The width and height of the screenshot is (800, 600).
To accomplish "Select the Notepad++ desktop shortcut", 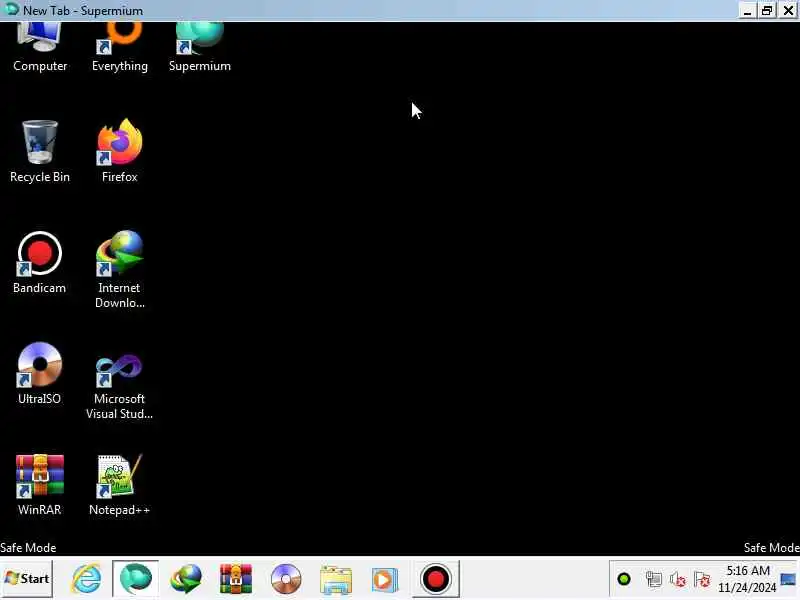I will [x=119, y=485].
